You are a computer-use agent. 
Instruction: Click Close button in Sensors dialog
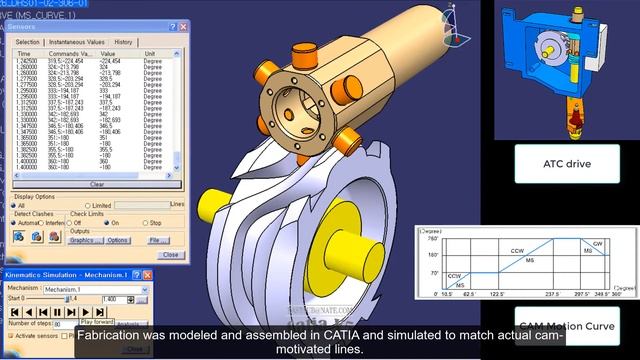pos(171,255)
